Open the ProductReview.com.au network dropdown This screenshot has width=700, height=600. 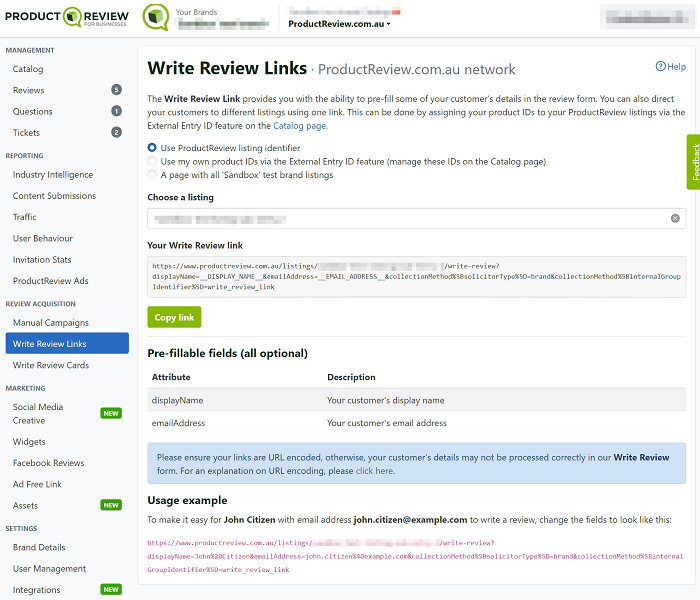(x=339, y=24)
